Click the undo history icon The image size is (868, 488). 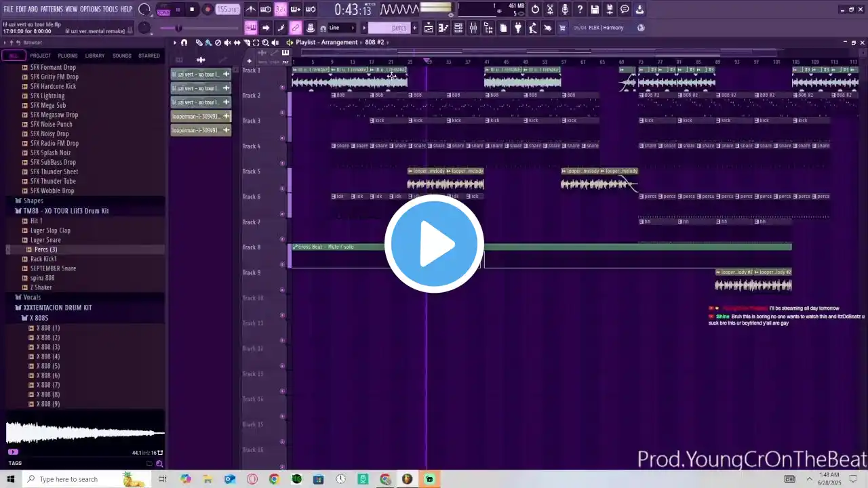click(535, 9)
